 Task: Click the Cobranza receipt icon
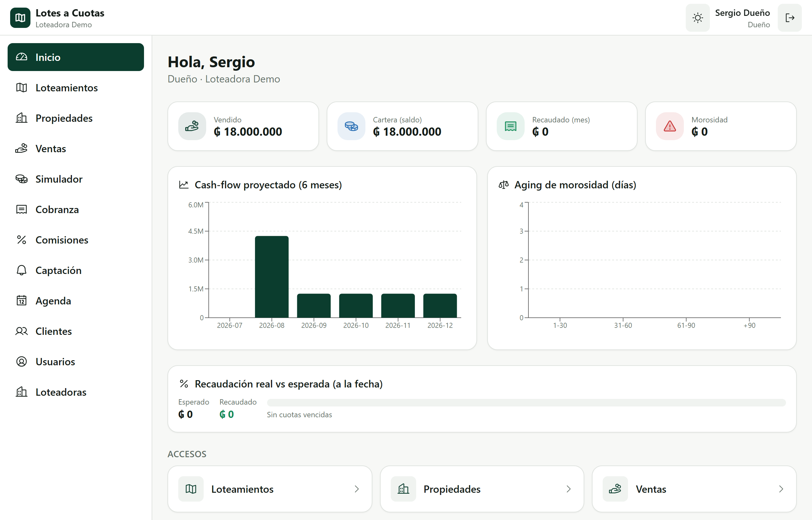[22, 209]
